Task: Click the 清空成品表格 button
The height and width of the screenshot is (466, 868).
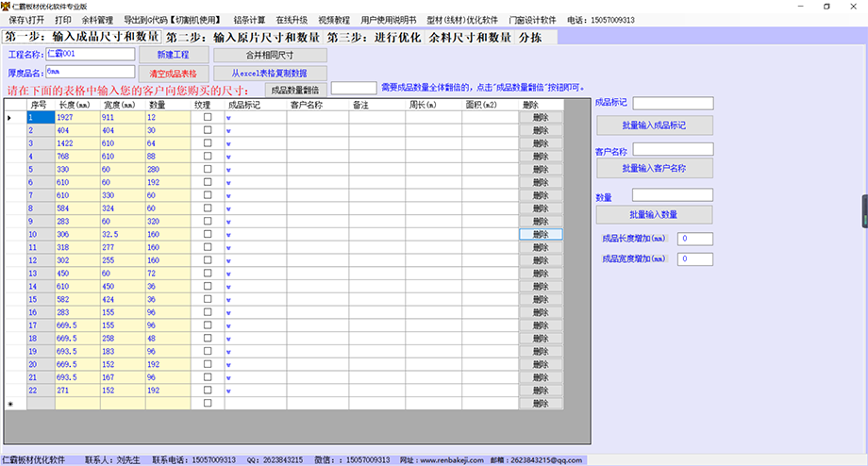Action: [174, 73]
